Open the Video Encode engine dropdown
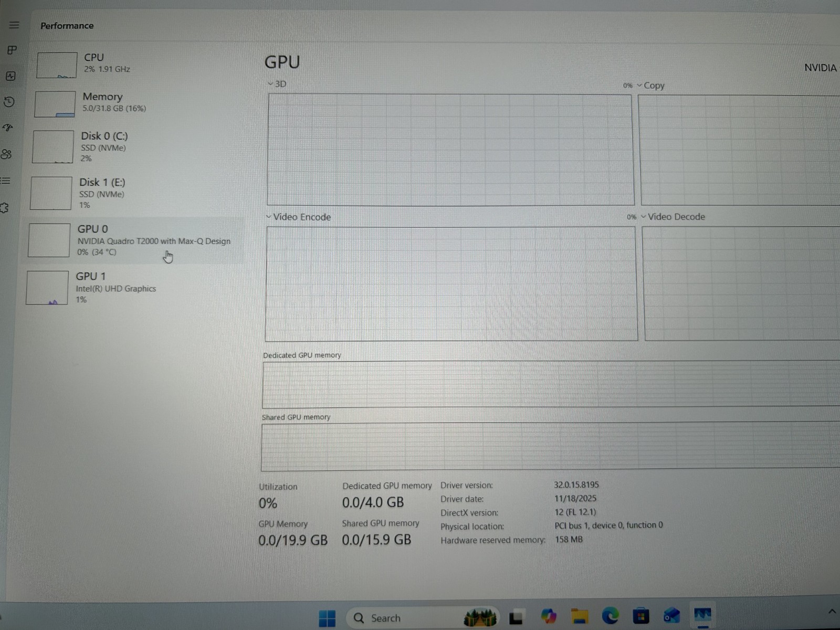Image resolution: width=840 pixels, height=630 pixels. pos(298,217)
